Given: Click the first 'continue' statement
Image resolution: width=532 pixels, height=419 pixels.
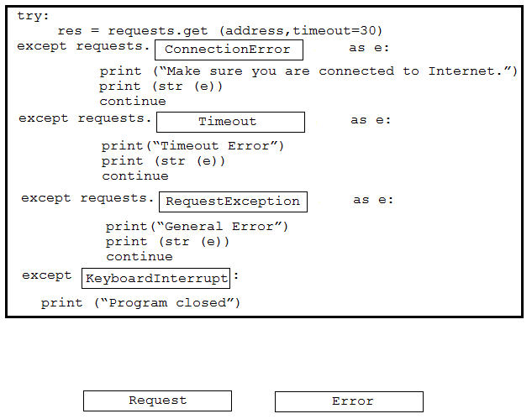Looking at the screenshot, I should coord(133,102).
